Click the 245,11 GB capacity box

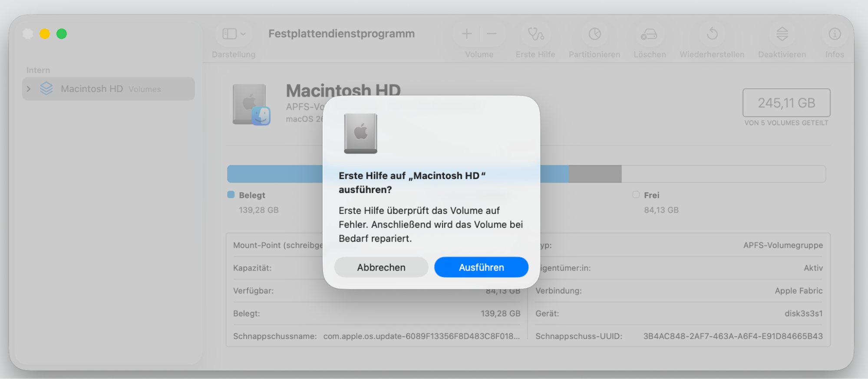(786, 103)
